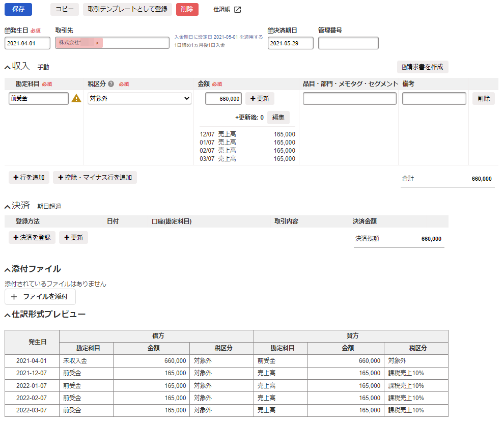Click the 発生日 date field 2021-04-01
The image size is (504, 422).
click(x=27, y=43)
